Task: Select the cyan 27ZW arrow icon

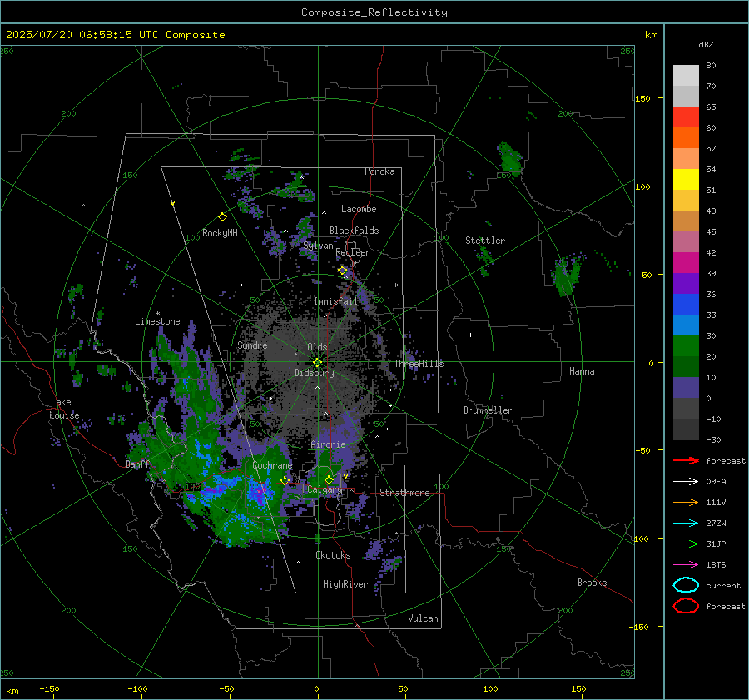Action: point(686,524)
